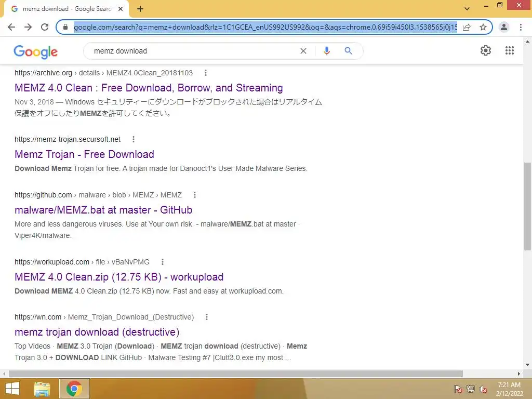Click the scroll down arrow of page

pos(527,365)
